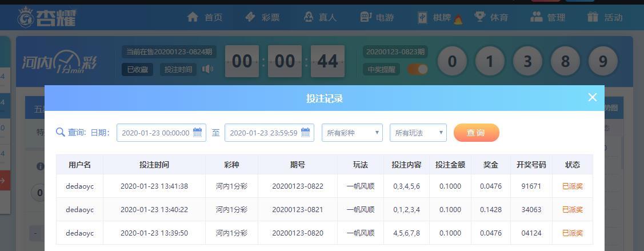Click the 投注内容 column header
The height and width of the screenshot is (251, 644).
(x=407, y=165)
